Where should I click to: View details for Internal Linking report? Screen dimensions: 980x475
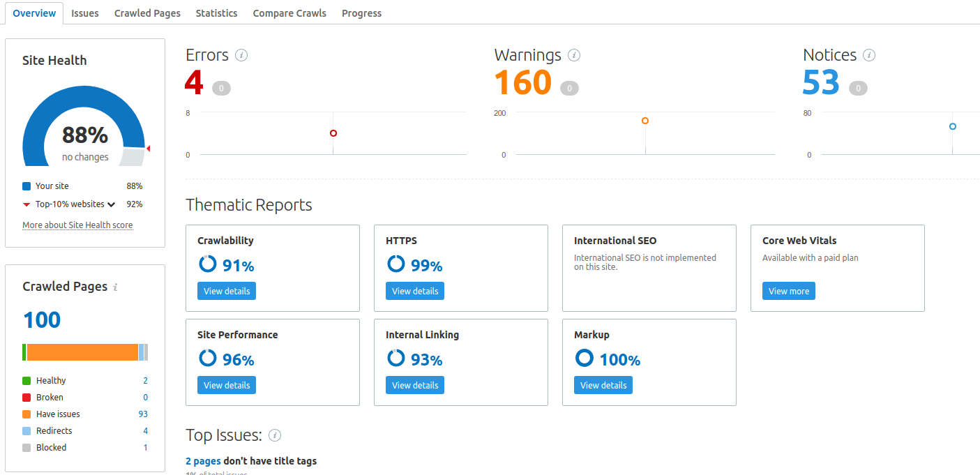pyautogui.click(x=414, y=385)
